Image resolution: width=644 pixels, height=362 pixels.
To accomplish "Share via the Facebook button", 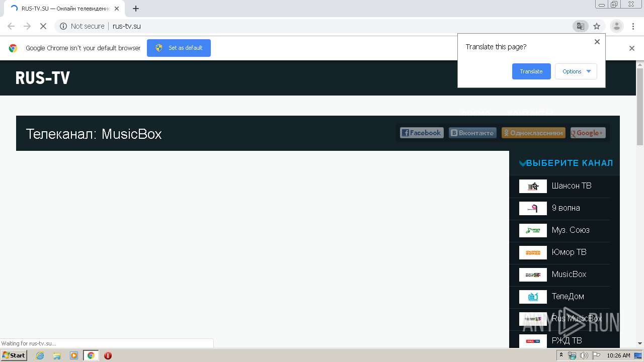I will point(422,133).
